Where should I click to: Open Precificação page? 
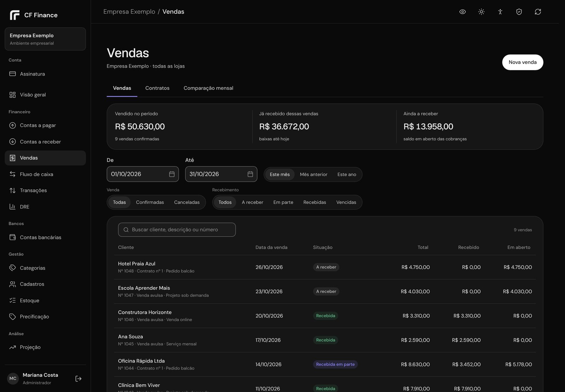[x=45, y=316]
